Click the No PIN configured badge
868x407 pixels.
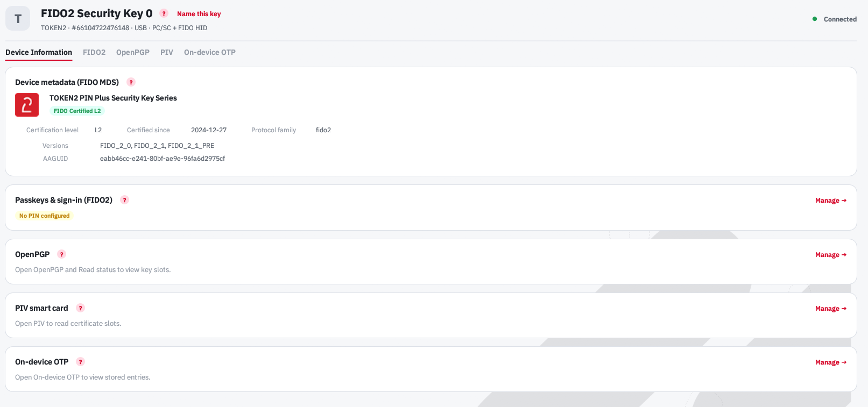click(44, 216)
